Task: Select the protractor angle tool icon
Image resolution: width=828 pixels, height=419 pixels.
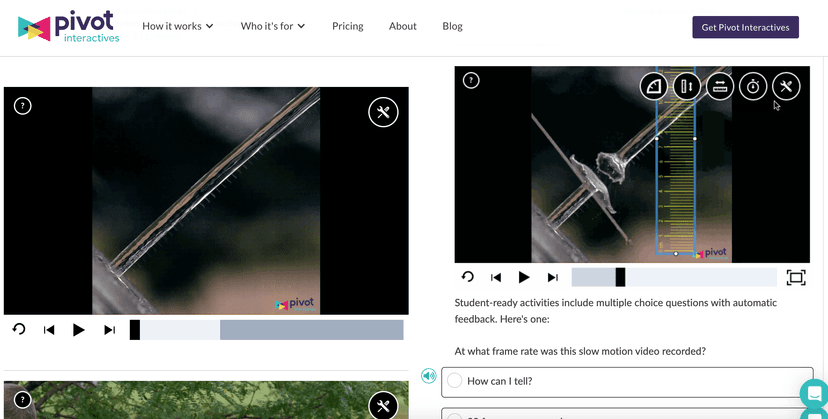Action: tap(654, 87)
